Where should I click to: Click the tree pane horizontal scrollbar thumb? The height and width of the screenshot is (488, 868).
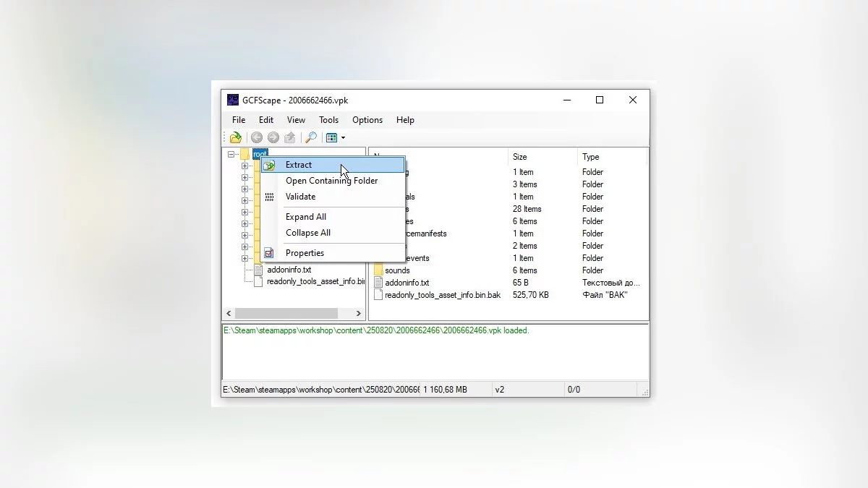coord(286,314)
